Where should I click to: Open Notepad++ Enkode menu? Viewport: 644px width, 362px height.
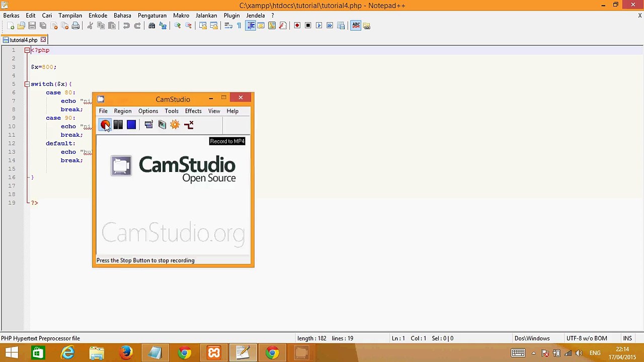pyautogui.click(x=98, y=16)
